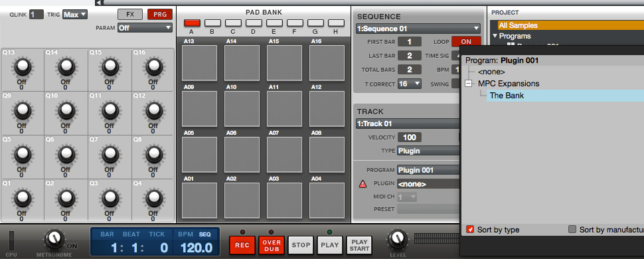Tap pad A09
Viewport: 644px width, 259px height.
point(200,108)
